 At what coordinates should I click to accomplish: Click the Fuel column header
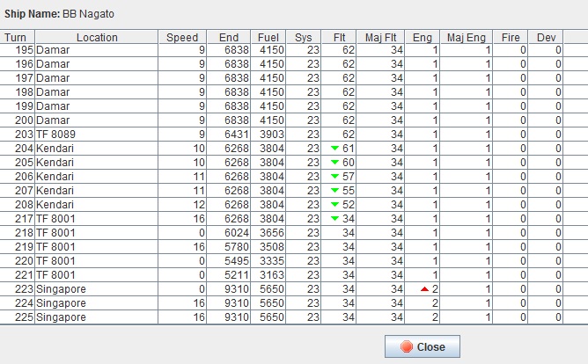(268, 37)
